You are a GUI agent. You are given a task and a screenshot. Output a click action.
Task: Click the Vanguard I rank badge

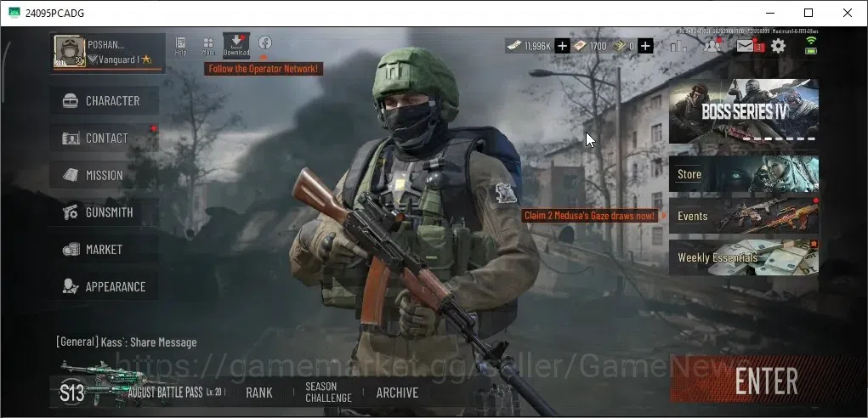click(120, 59)
